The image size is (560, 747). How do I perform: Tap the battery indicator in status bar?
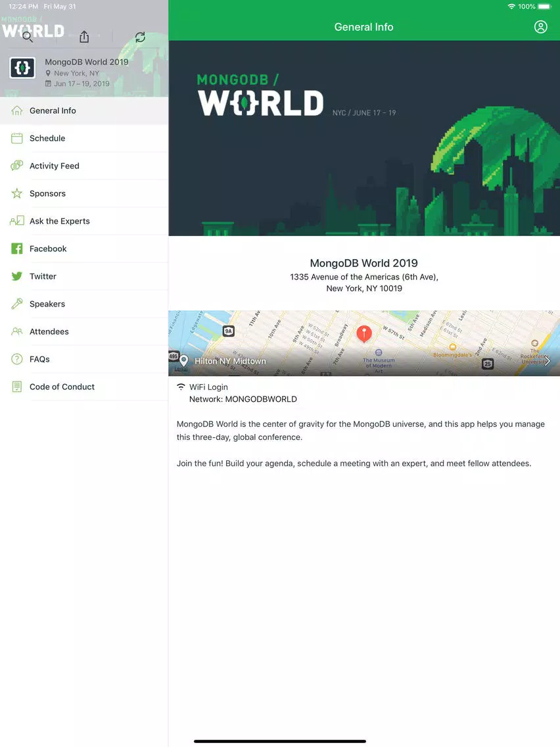(x=544, y=7)
